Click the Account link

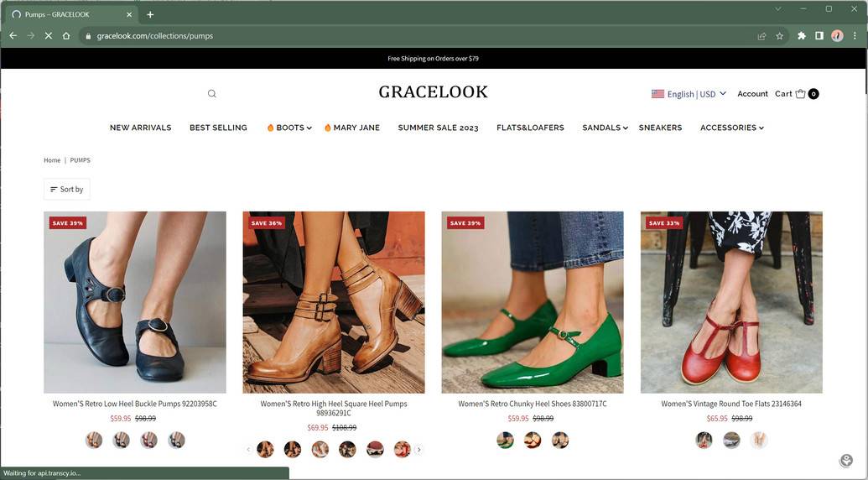pyautogui.click(x=752, y=93)
